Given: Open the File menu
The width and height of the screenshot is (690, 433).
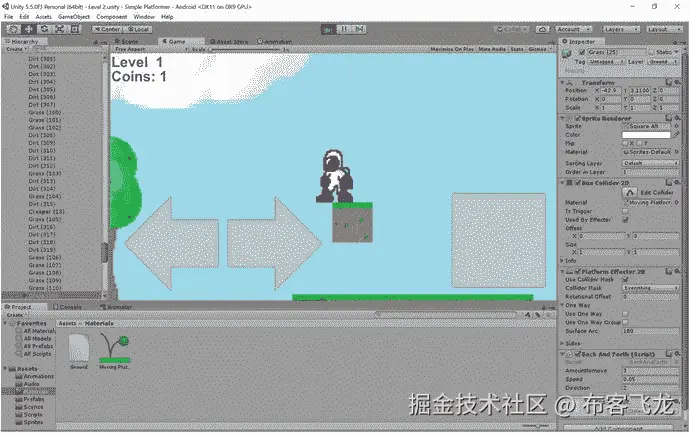Looking at the screenshot, I should click(8, 16).
